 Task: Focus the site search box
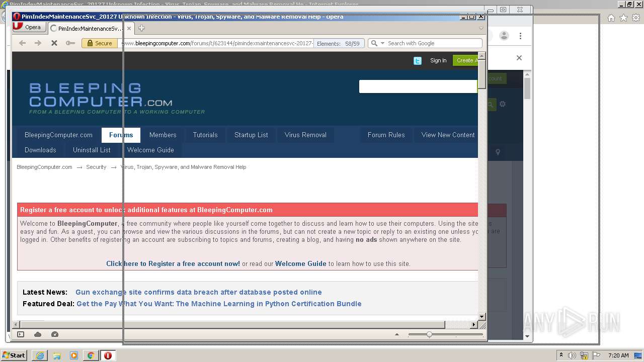[418, 86]
